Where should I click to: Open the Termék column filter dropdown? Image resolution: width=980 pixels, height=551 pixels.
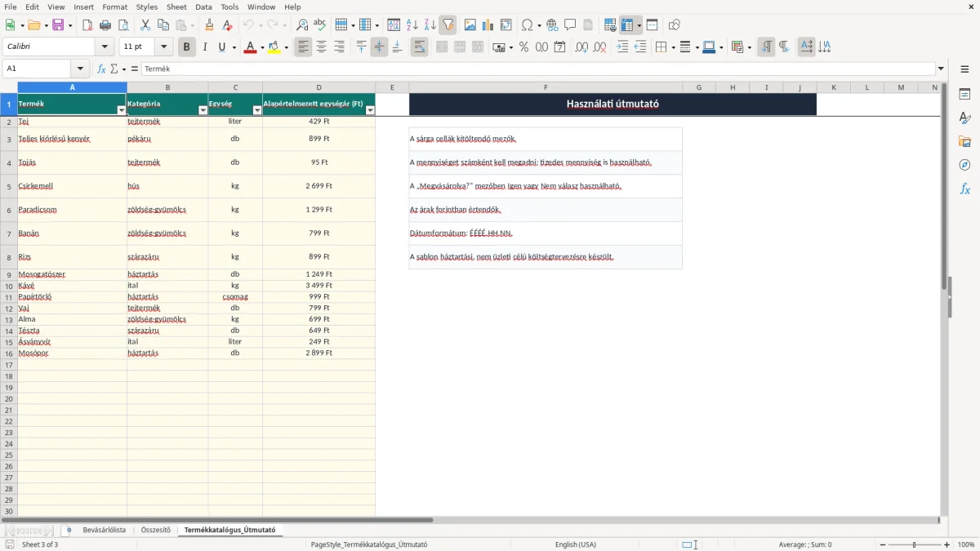click(x=122, y=109)
